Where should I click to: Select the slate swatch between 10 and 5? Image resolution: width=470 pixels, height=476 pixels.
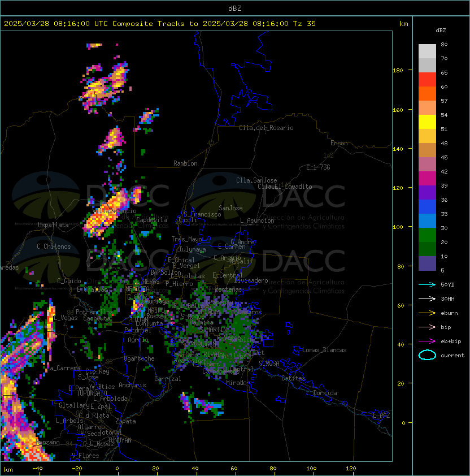[427, 263]
